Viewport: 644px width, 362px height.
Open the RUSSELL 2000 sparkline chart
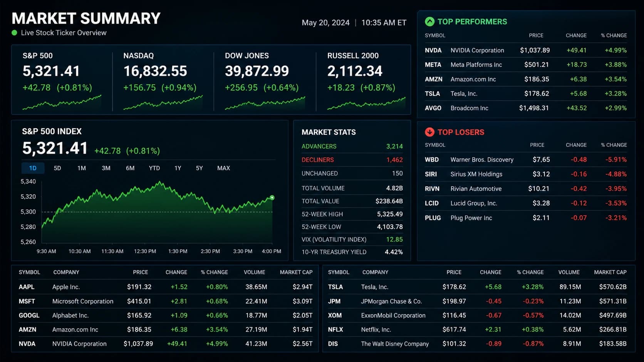pyautogui.click(x=366, y=102)
